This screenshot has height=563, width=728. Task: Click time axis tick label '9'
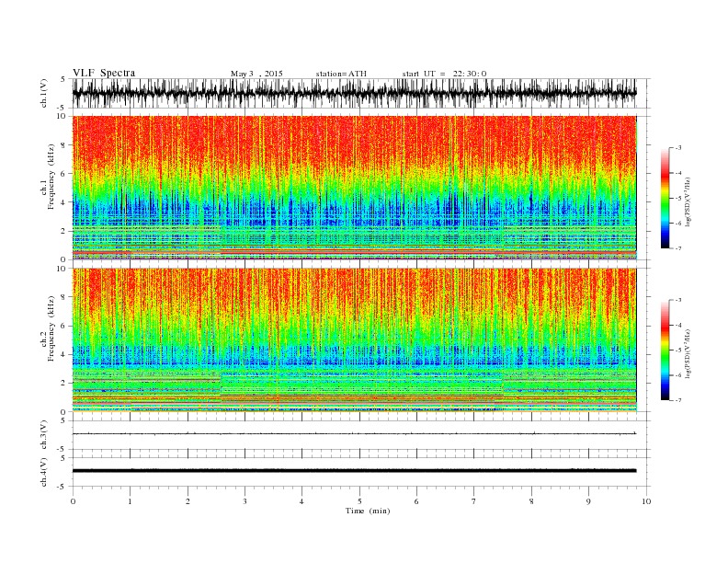(588, 501)
